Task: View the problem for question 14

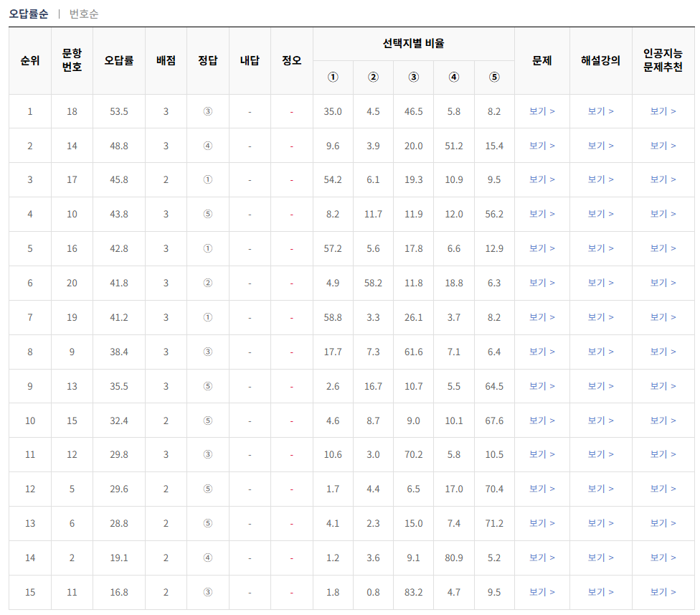Action: coord(540,145)
